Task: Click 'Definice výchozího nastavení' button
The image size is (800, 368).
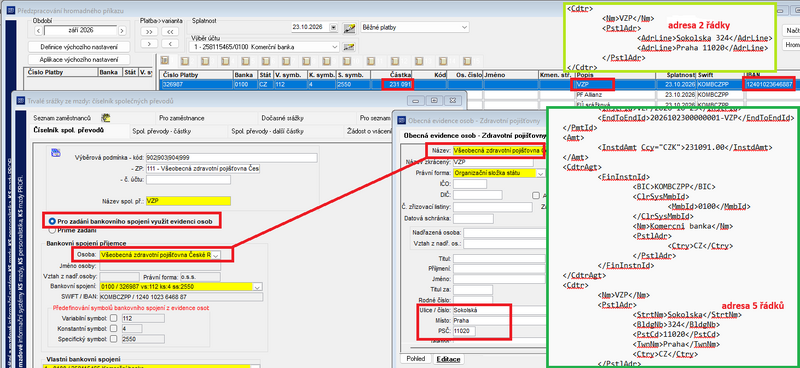Action: pyautogui.click(x=80, y=47)
